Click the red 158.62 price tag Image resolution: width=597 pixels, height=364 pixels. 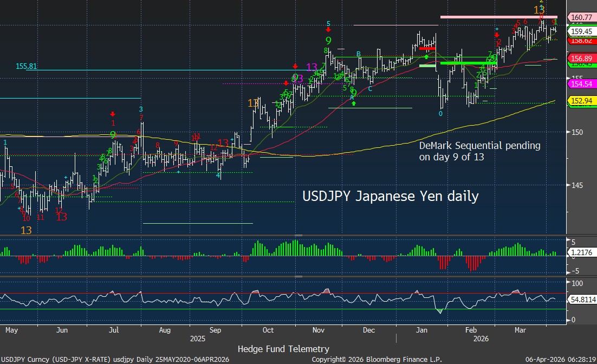(581, 40)
